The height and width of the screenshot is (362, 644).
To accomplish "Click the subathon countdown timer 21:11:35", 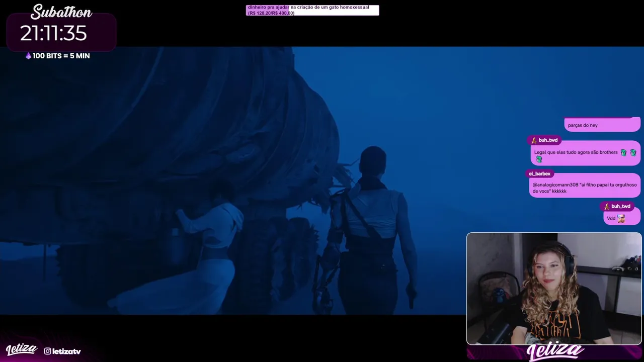I will pos(53,34).
